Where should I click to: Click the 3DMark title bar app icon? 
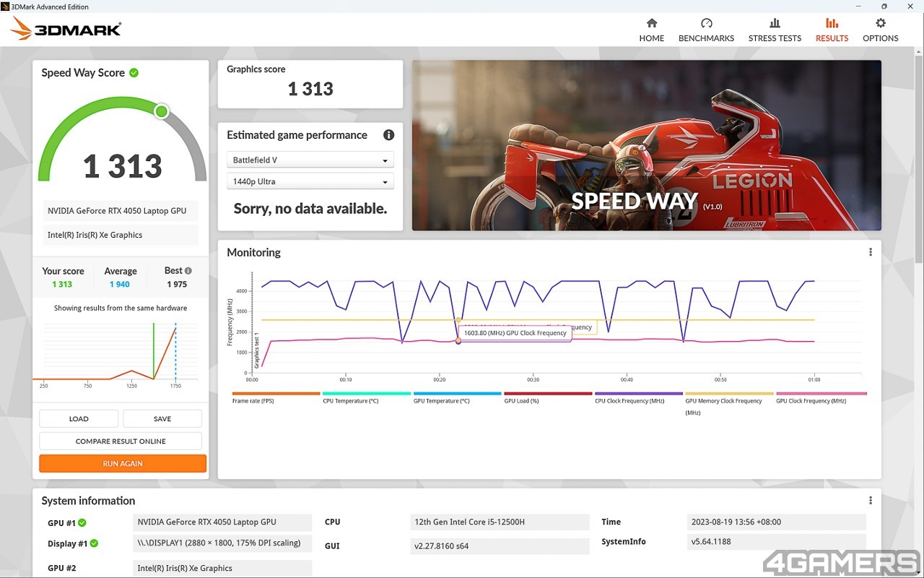click(x=5, y=7)
